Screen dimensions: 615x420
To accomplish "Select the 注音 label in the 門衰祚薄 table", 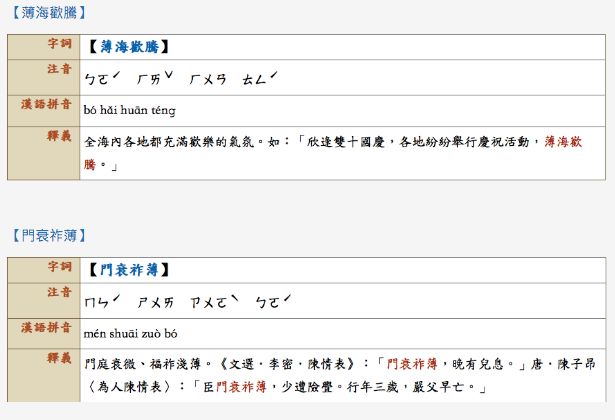I will (x=60, y=292).
